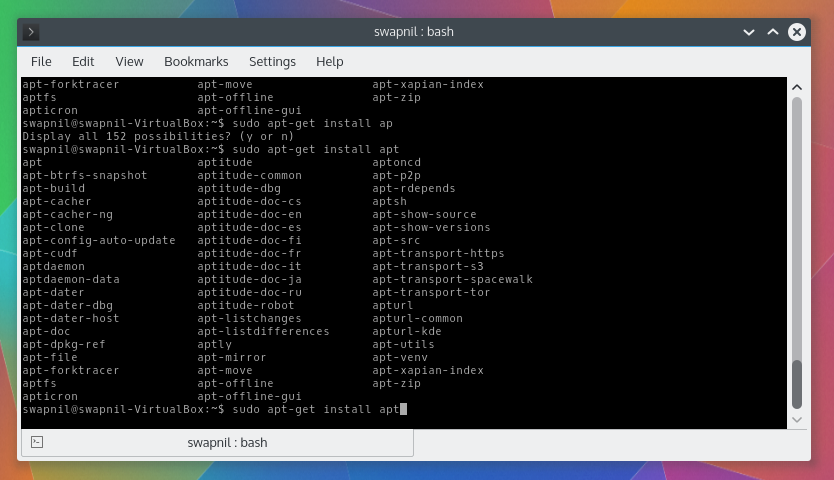Click 'apt-venv' package name

coord(400,358)
